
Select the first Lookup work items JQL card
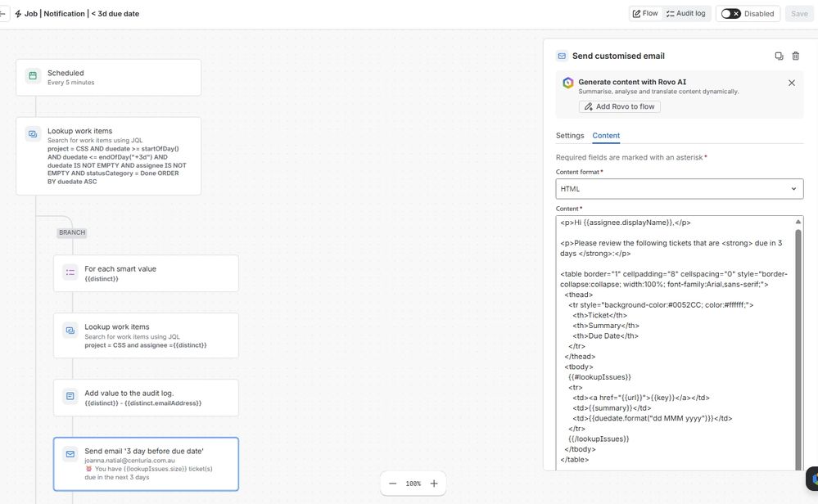click(109, 155)
